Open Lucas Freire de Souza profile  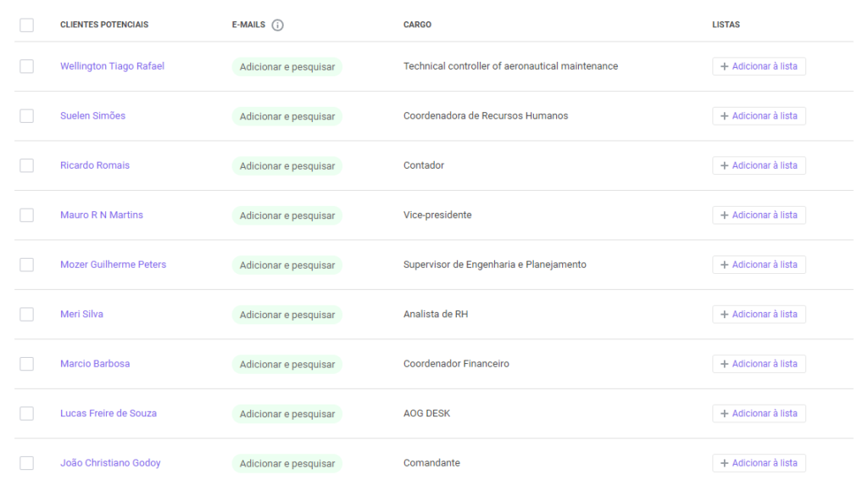pyautogui.click(x=108, y=413)
